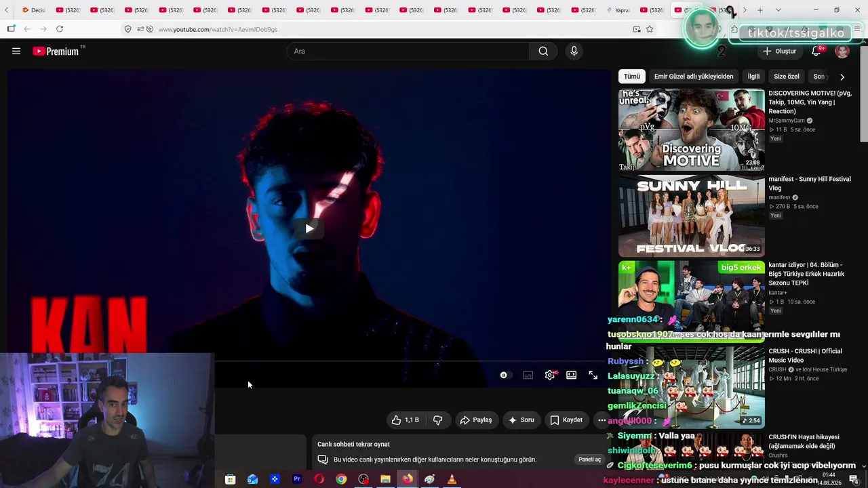Image resolution: width=868 pixels, height=488 pixels.
Task: Open YouTube notifications bell
Action: tap(816, 52)
